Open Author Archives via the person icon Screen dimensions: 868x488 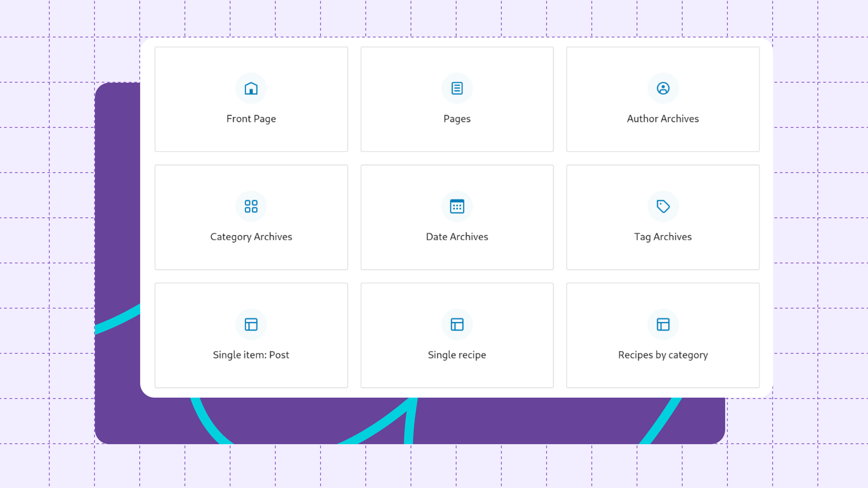(663, 89)
